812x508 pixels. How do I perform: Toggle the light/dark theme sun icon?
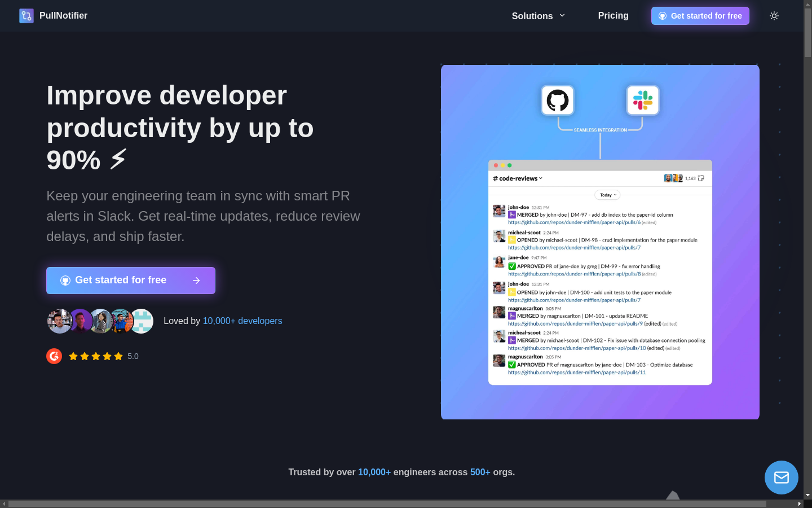coord(774,16)
